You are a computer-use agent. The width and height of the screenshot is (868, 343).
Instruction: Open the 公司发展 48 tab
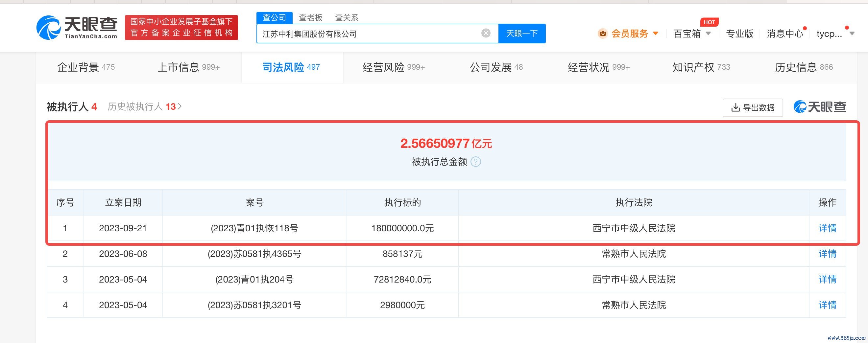click(496, 67)
